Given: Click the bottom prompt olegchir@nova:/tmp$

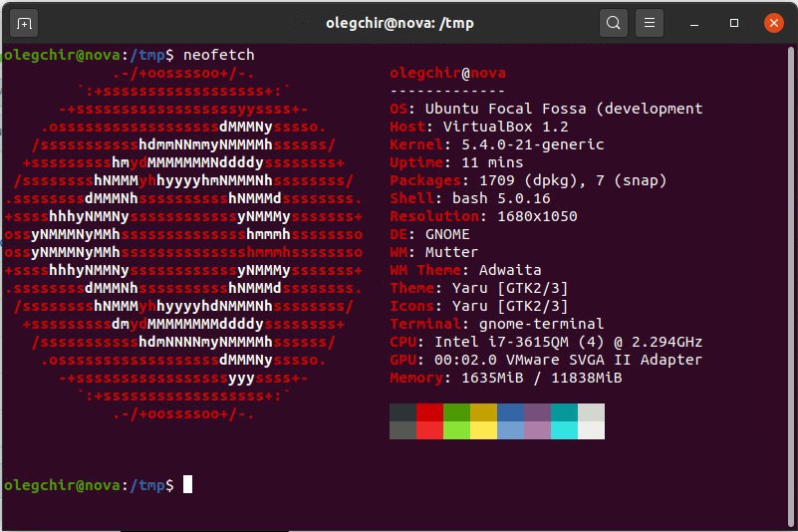Looking at the screenshot, I should click(x=89, y=484).
